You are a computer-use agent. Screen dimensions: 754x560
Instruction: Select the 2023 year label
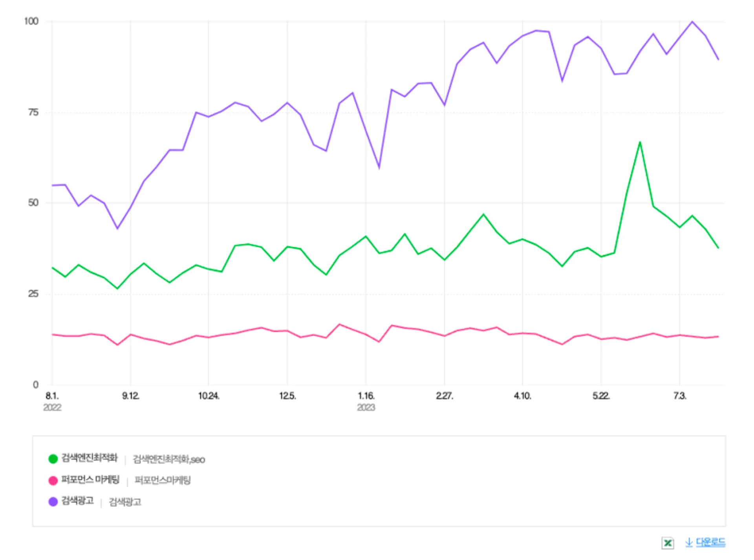click(367, 408)
